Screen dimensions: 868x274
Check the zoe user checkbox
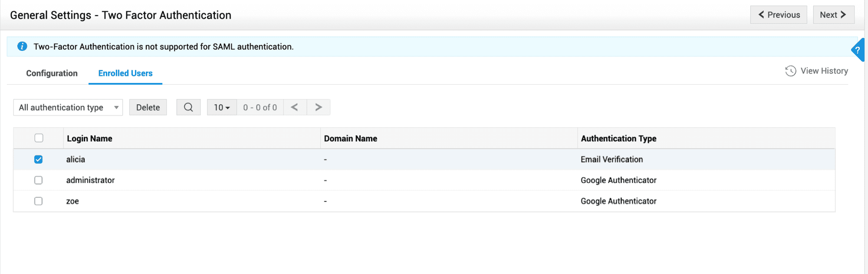[x=39, y=201]
